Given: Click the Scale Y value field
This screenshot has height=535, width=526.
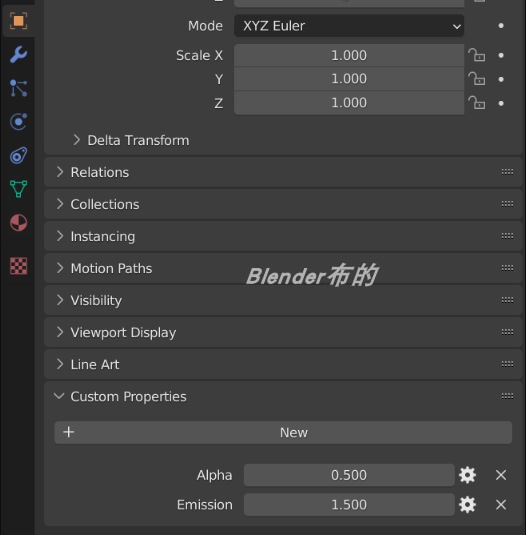Looking at the screenshot, I should (349, 79).
